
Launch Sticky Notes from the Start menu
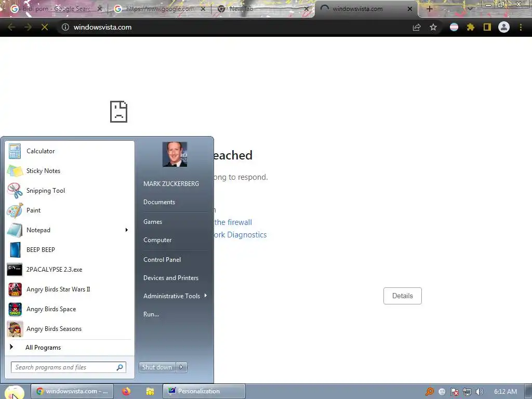[70, 170]
